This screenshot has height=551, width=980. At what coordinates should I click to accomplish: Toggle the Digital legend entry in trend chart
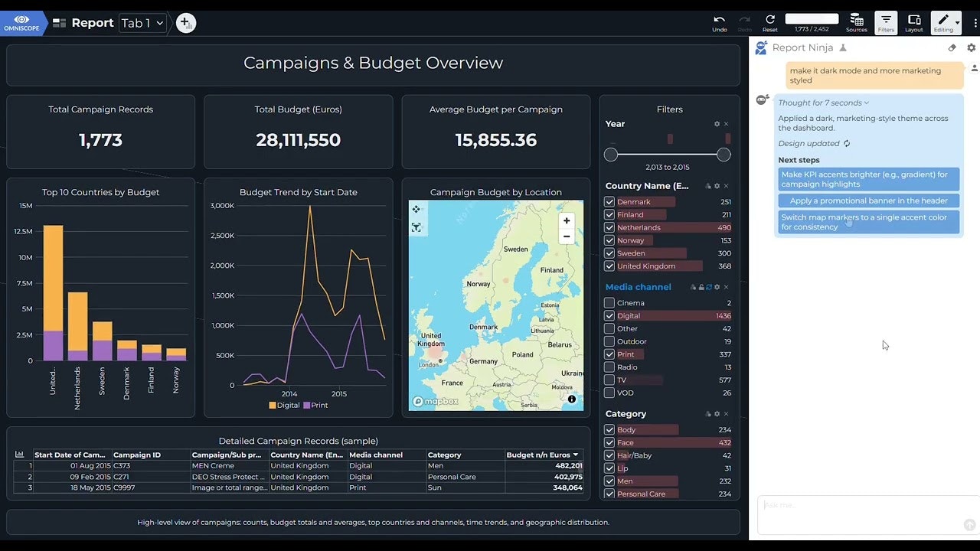(284, 405)
